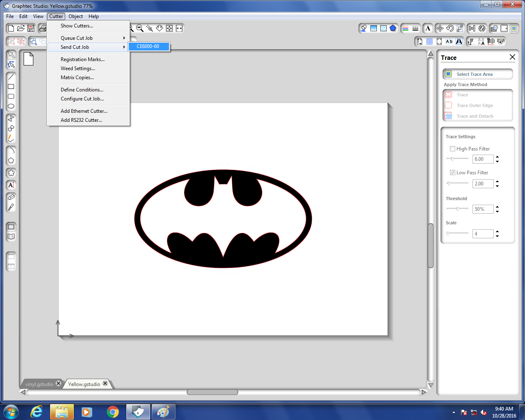Create a new document with the blank page icon
525x420 pixels.
11,28
